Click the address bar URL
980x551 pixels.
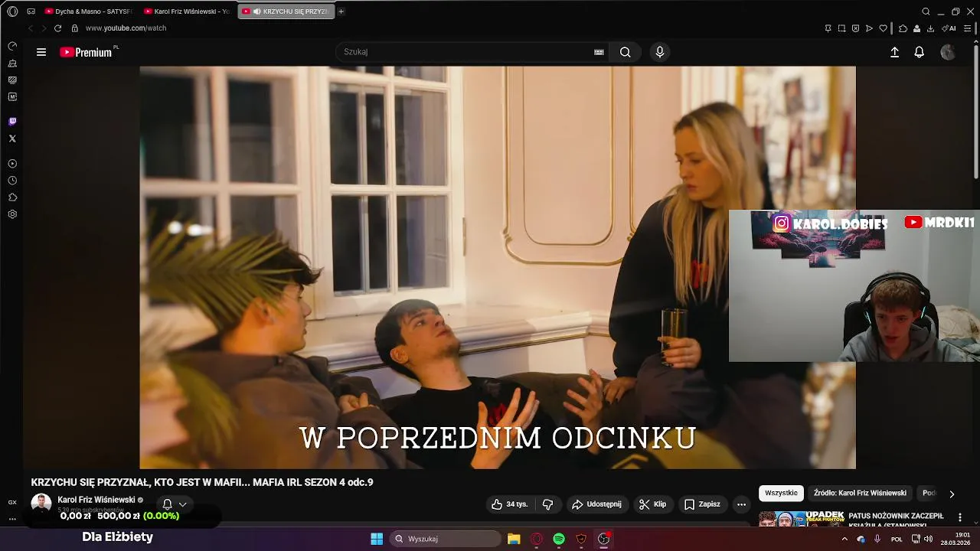click(x=126, y=28)
